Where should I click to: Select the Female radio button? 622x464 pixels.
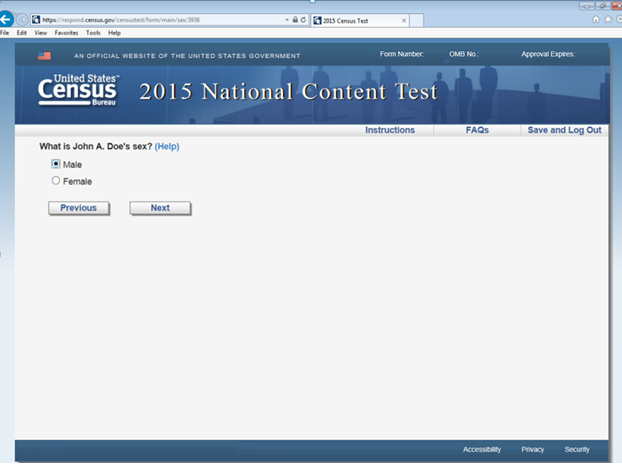click(56, 181)
